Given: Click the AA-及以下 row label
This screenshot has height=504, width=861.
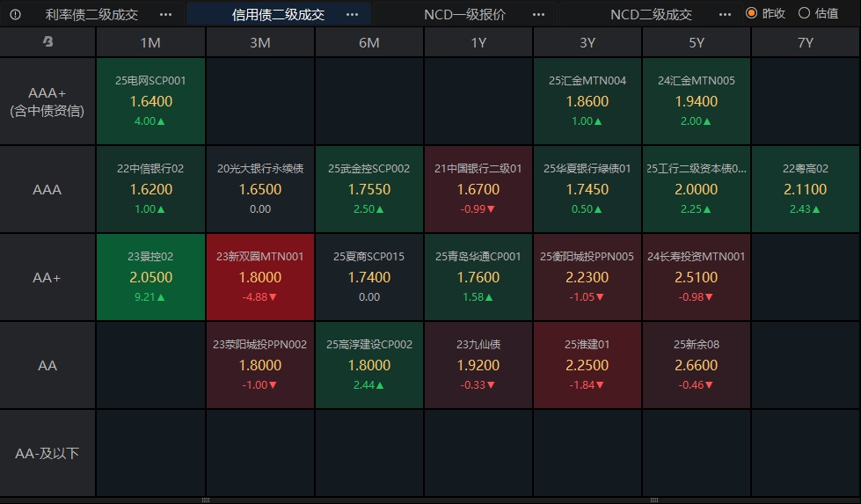Looking at the screenshot, I should point(47,453).
